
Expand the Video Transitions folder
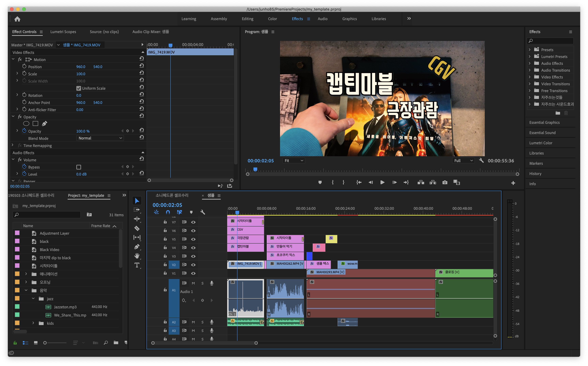[530, 84]
